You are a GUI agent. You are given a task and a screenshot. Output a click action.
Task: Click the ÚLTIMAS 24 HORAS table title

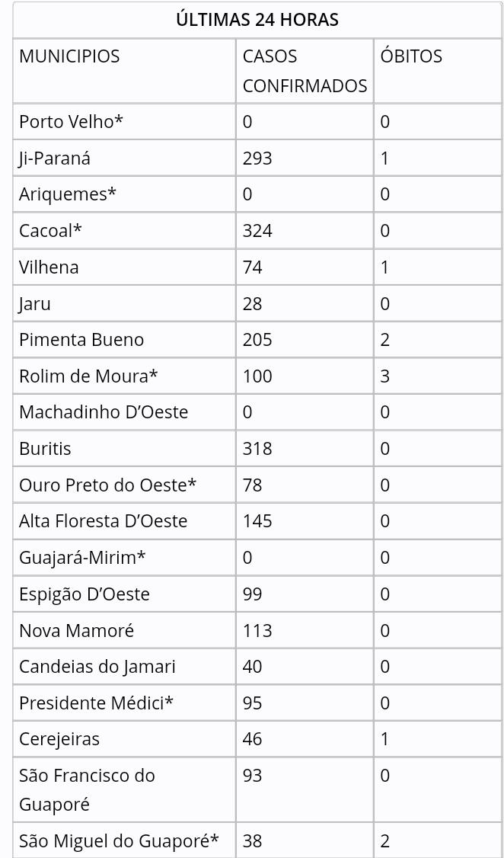click(257, 20)
